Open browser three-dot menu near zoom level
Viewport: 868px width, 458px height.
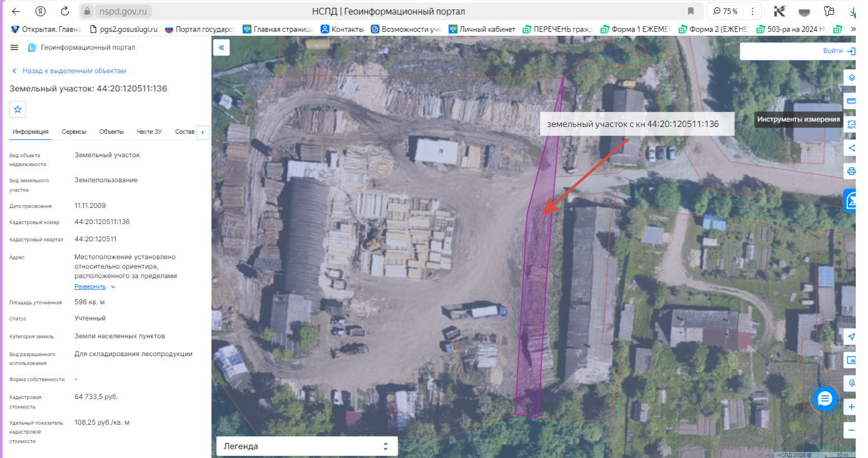click(x=752, y=11)
